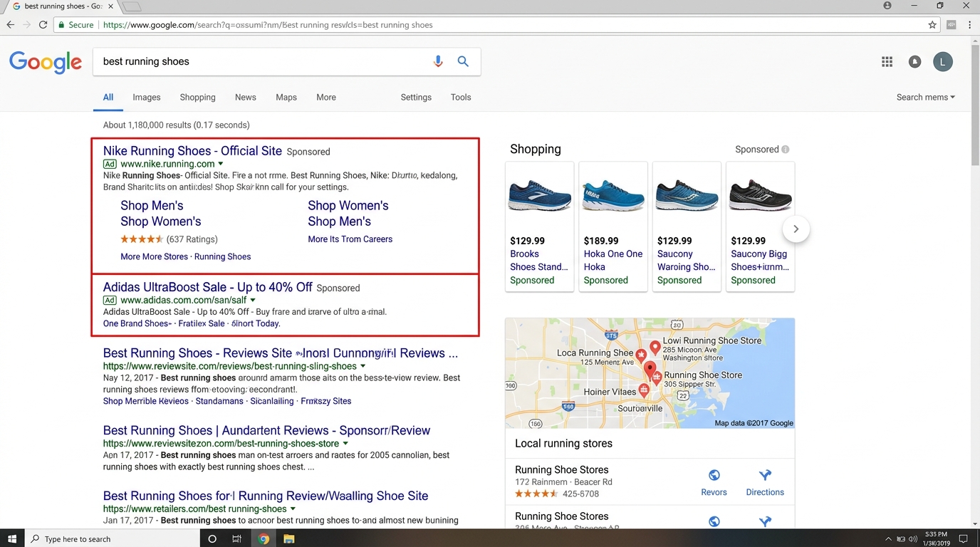Click the Type here to search box

pos(114,539)
